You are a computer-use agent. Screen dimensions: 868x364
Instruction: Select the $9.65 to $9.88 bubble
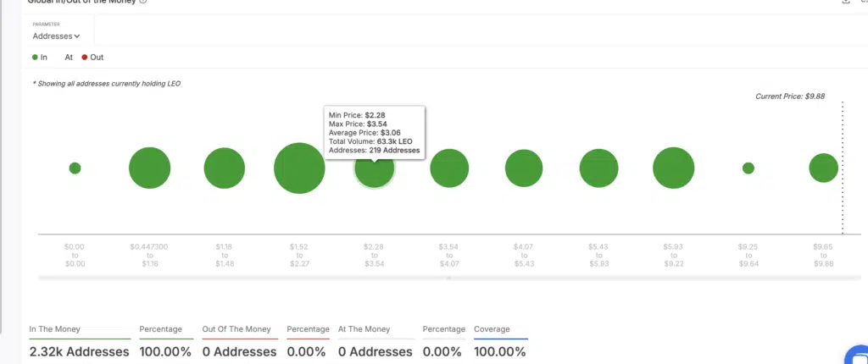point(824,168)
